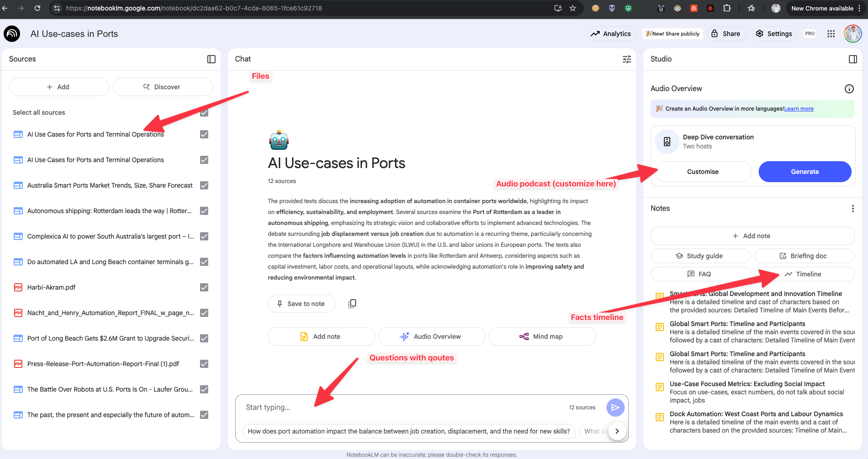Click Share publicly button
Viewport: 868px width, 459px height.
tap(673, 34)
